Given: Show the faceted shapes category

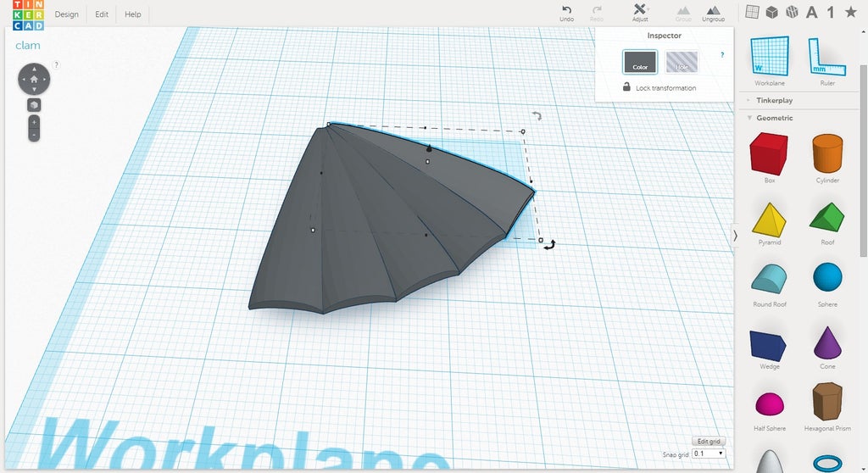Looking at the screenshot, I should (793, 12).
